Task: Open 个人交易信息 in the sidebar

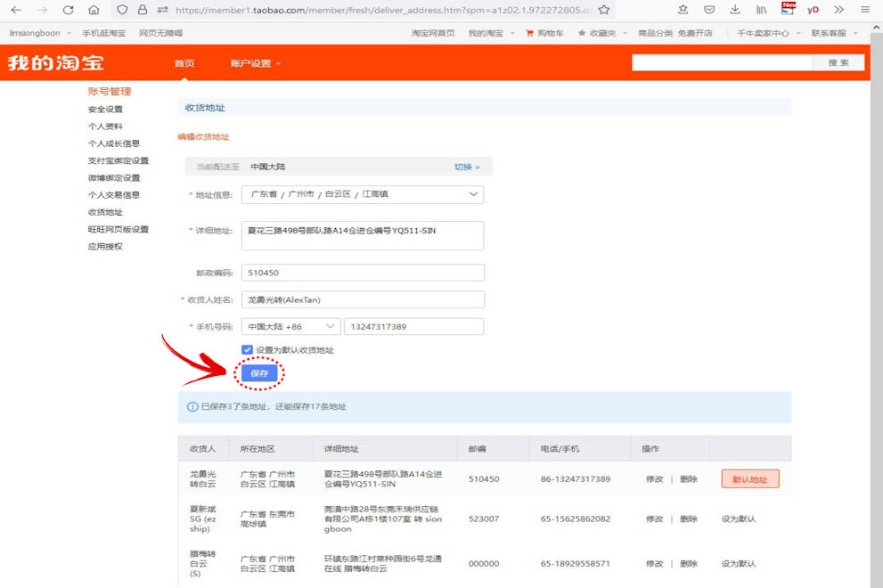Action: click(114, 195)
